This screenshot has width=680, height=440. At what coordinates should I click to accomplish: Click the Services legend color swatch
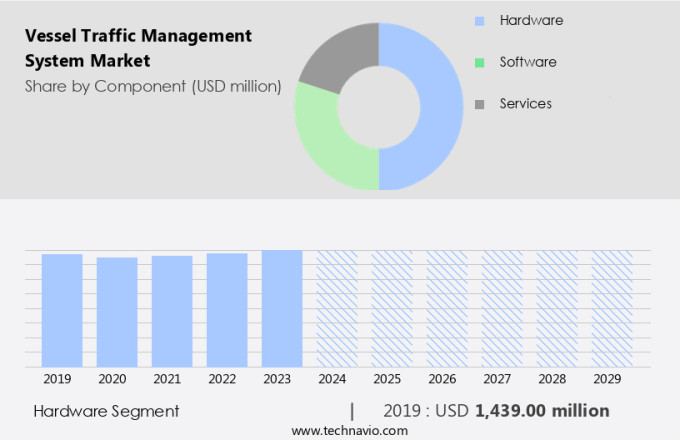coord(479,104)
